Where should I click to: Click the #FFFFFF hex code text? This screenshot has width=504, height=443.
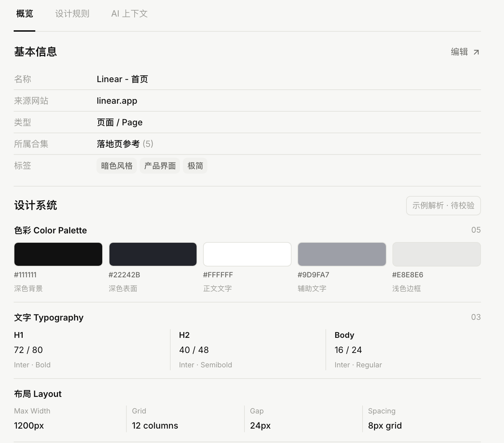point(218,275)
